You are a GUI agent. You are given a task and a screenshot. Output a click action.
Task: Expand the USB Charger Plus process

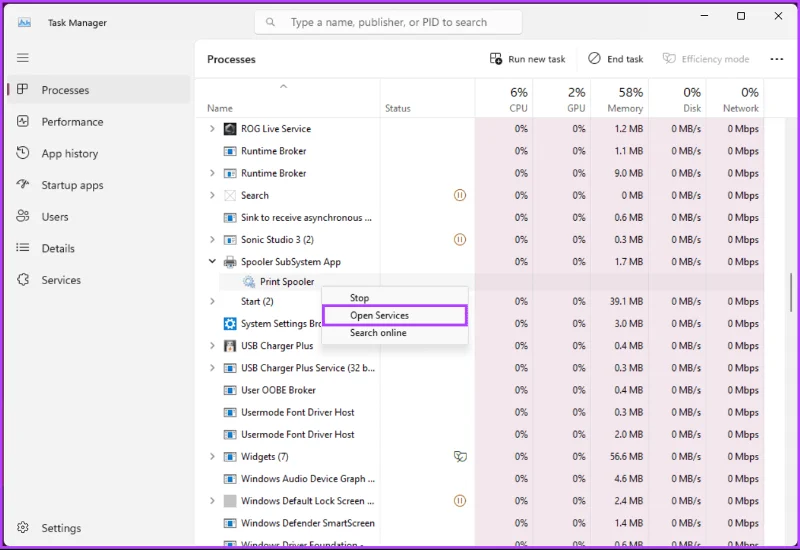tap(212, 345)
